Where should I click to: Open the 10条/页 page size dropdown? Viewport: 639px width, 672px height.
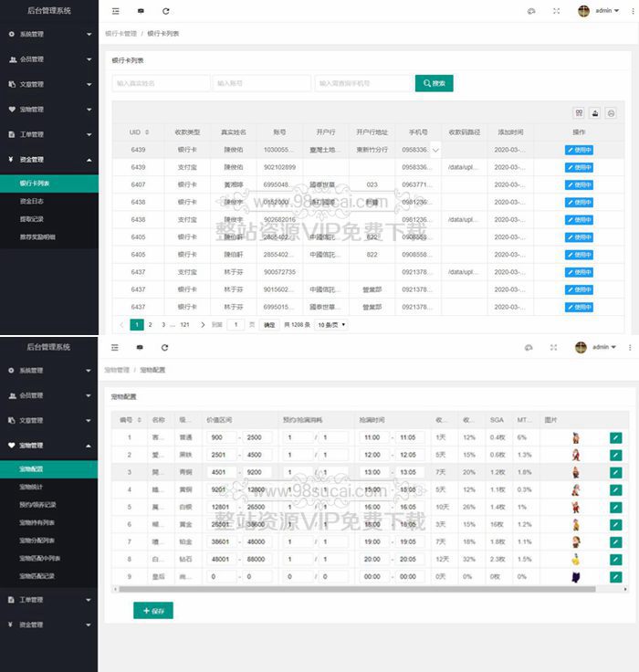coord(331,324)
